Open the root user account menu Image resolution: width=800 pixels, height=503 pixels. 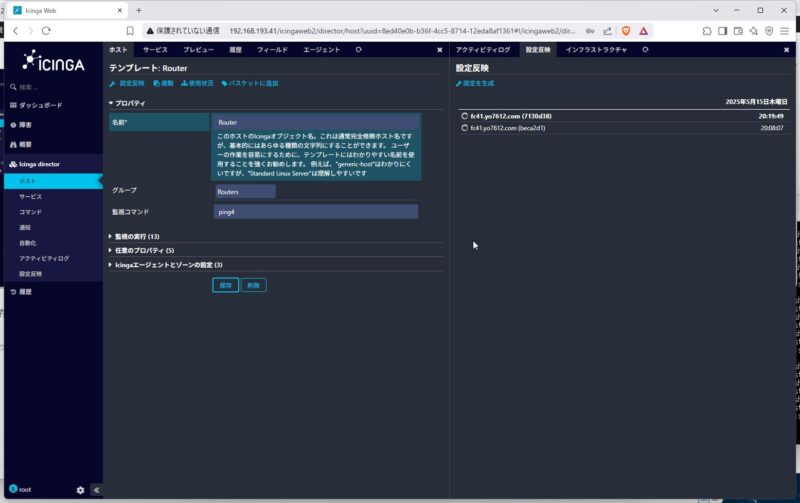point(20,489)
